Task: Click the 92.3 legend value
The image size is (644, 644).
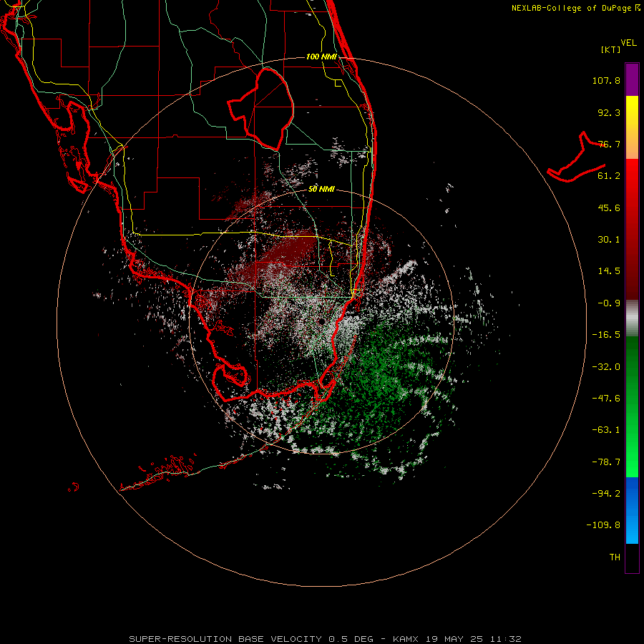Action: tap(609, 112)
